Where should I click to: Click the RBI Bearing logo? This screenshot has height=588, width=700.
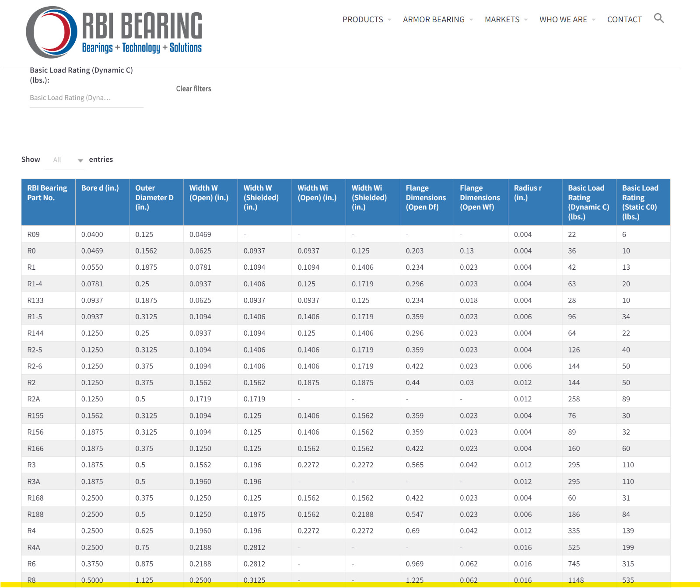[114, 32]
